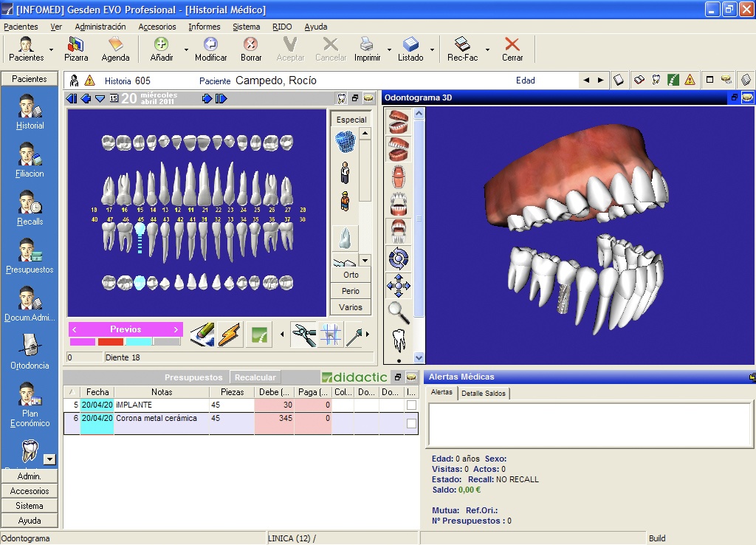The height and width of the screenshot is (545, 756).
Task: Select the lightning quick-treatment tool
Action: point(230,335)
